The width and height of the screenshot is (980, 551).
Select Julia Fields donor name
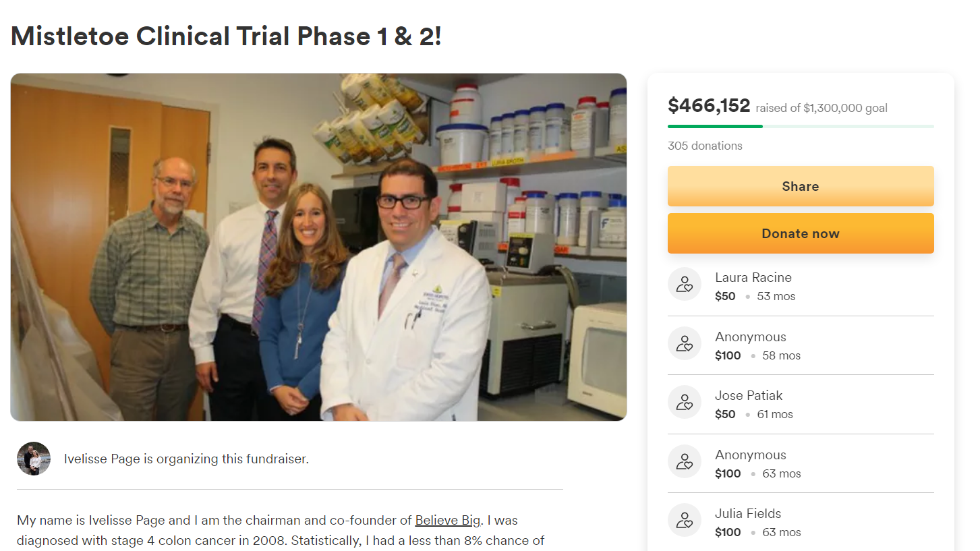point(748,513)
